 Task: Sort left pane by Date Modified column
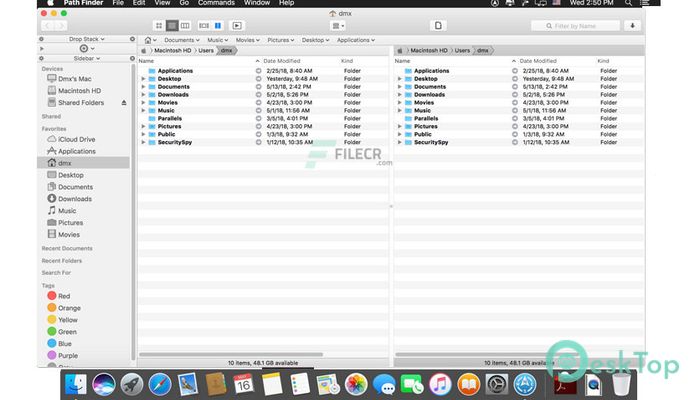point(282,61)
